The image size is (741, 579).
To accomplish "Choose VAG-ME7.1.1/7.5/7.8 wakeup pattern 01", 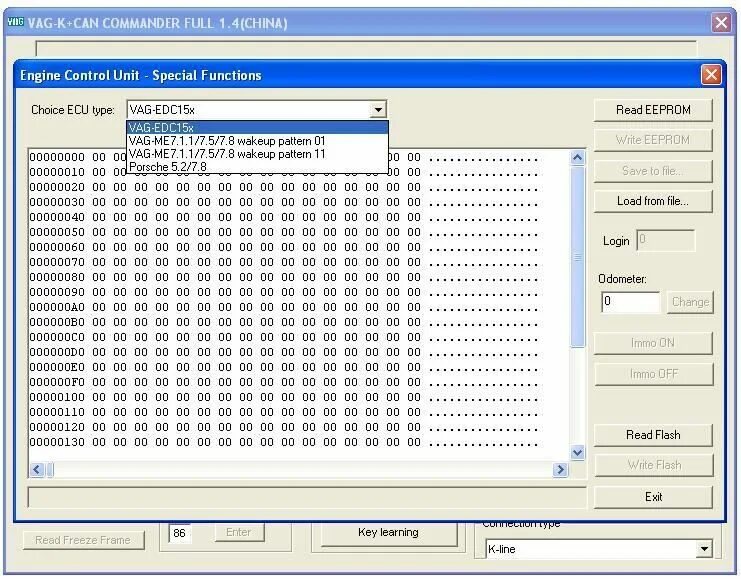I will [258, 141].
